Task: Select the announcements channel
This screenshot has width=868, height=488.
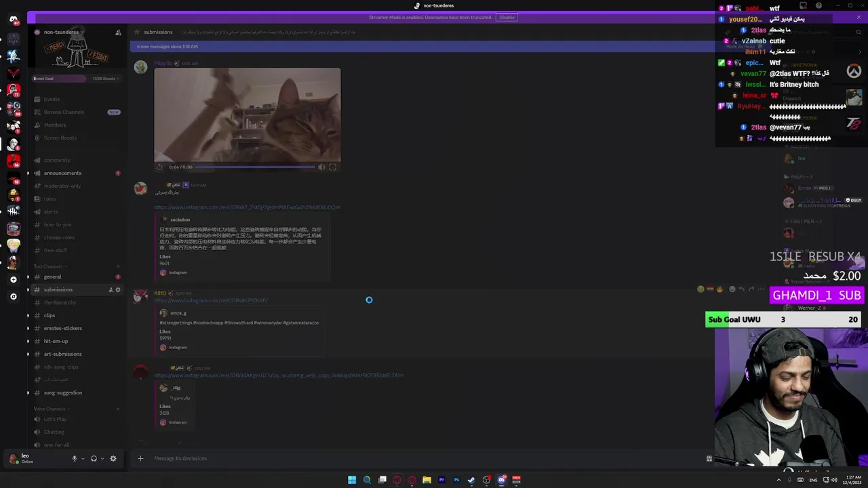Action: click(x=77, y=173)
